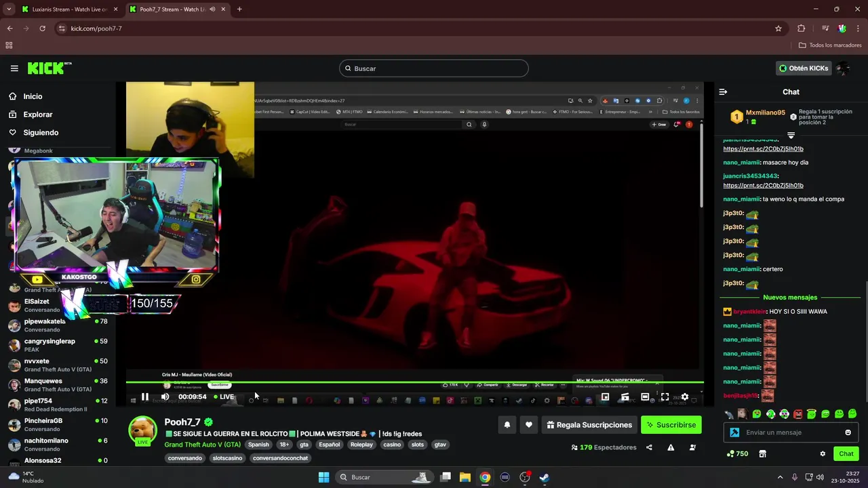This screenshot has height=488, width=868.
Task: Open Siguiendo in the sidebar
Action: pyautogui.click(x=41, y=133)
